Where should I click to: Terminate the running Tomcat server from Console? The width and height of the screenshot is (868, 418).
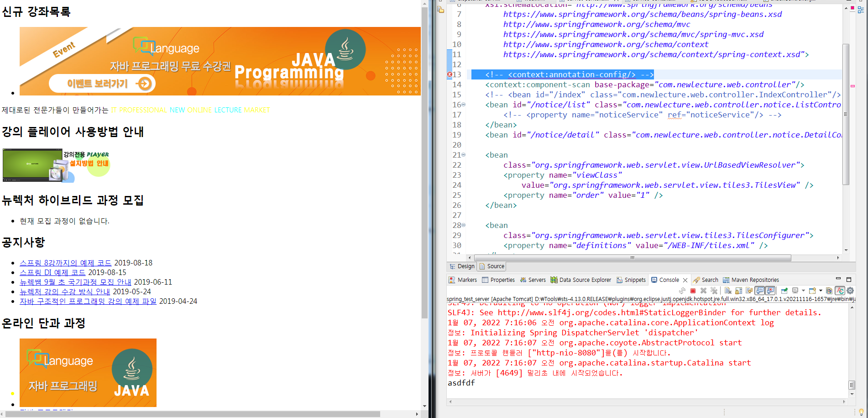693,291
